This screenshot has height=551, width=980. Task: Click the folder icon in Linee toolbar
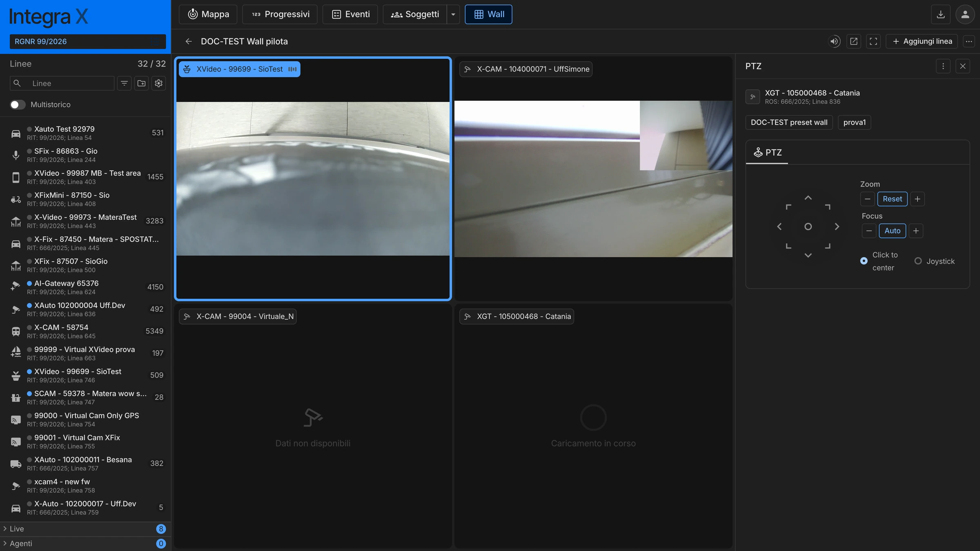tap(141, 83)
